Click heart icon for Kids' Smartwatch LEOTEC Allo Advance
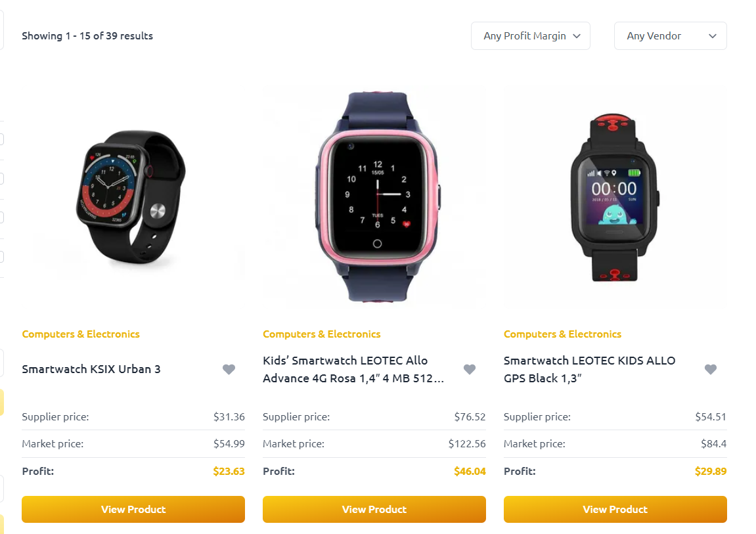The height and width of the screenshot is (534, 756). [470, 369]
